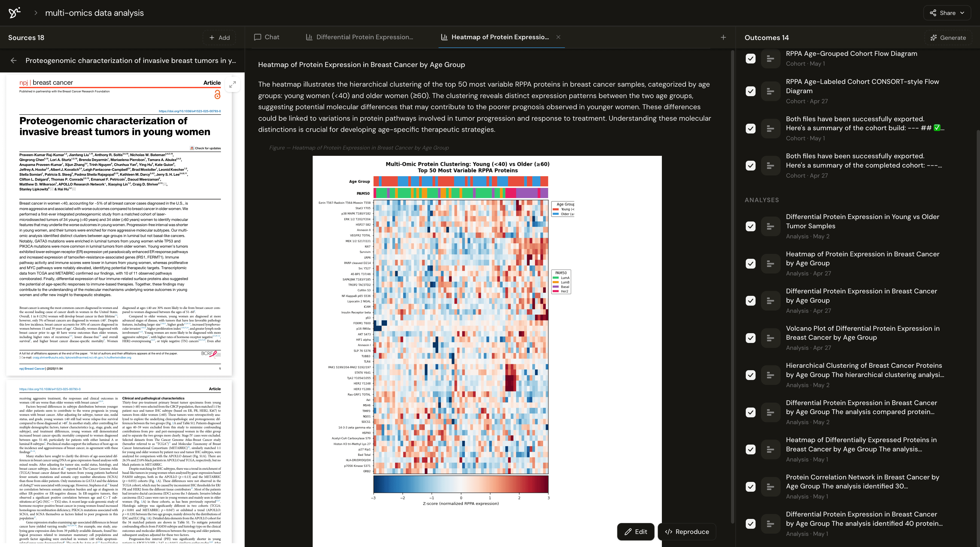
Task: Toggle checkbox for Protein Correlation Network analysis
Action: 751,487
